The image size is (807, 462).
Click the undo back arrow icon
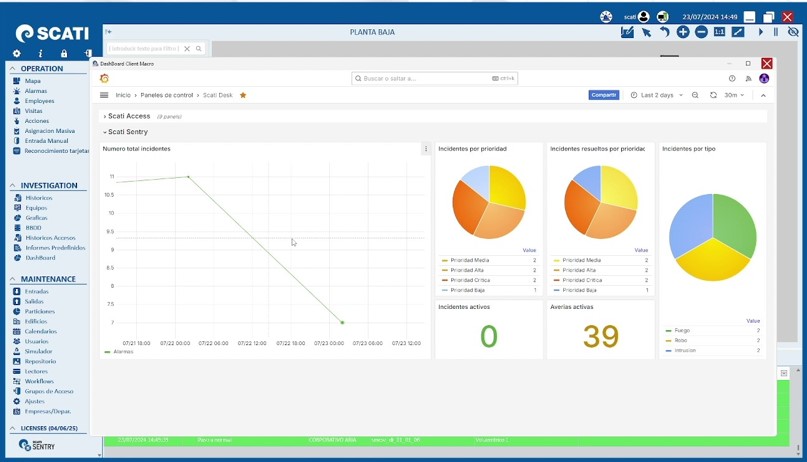(664, 32)
